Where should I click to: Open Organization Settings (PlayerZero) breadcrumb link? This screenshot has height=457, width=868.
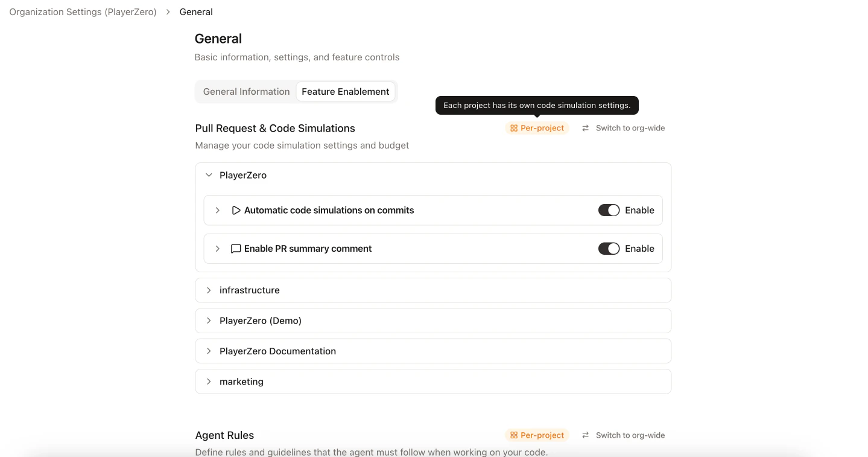click(x=82, y=11)
